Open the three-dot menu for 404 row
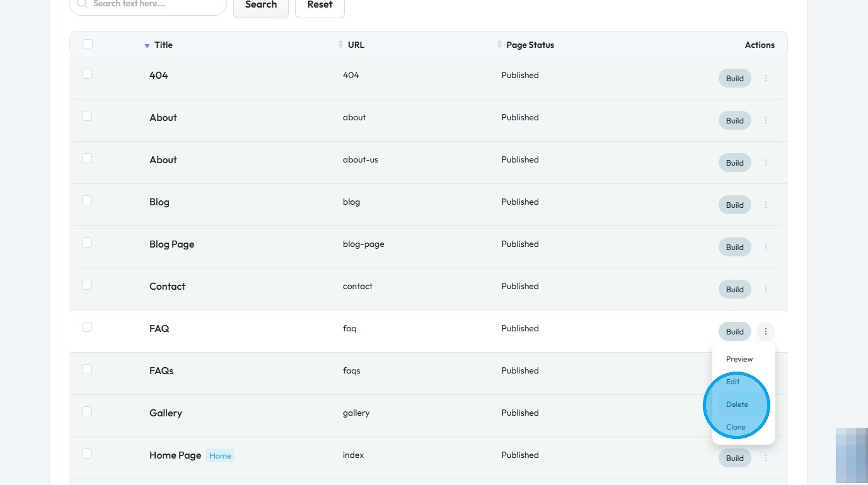The image size is (868, 485). 766,79
